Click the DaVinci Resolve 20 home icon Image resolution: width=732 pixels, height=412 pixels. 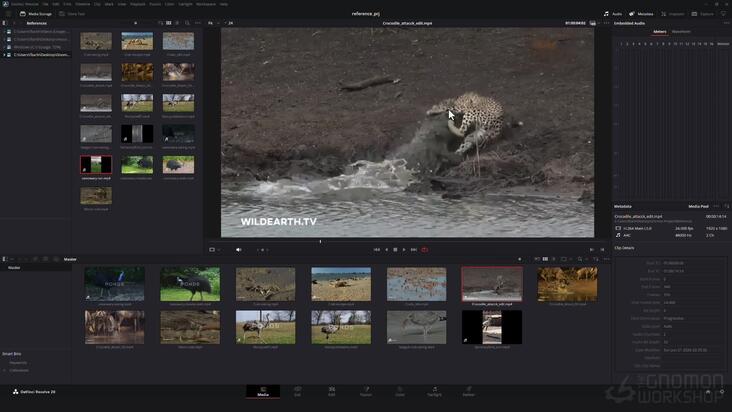pos(15,392)
